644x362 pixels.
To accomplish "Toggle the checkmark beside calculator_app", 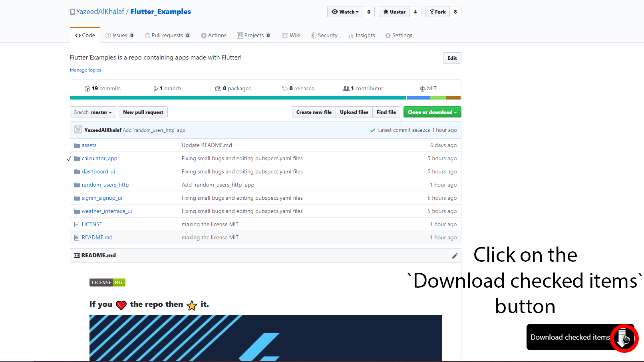I will [x=69, y=159].
